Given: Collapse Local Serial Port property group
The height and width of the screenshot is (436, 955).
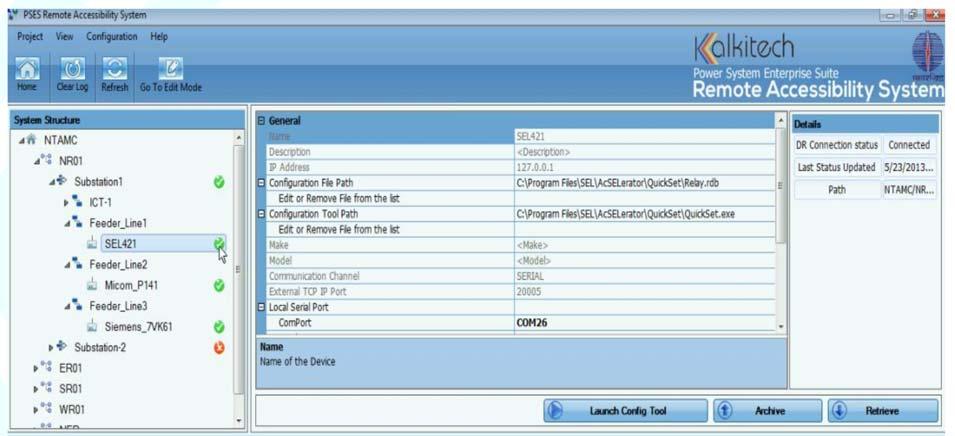Looking at the screenshot, I should coord(261,308).
